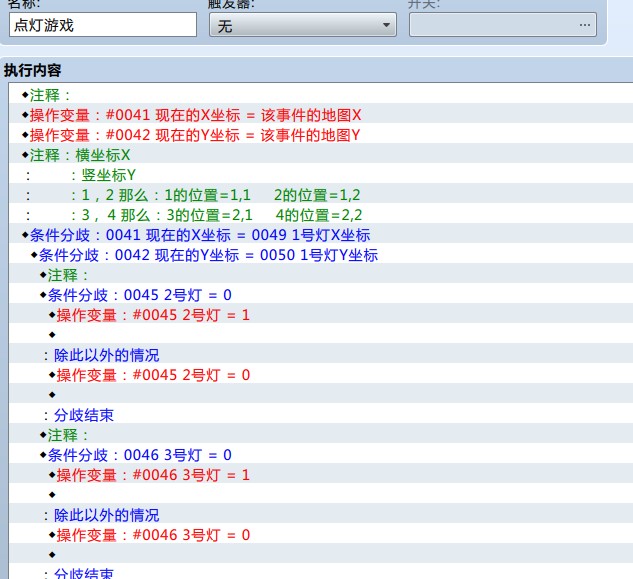Select comment line 注释：横坐标X

(x=321, y=155)
